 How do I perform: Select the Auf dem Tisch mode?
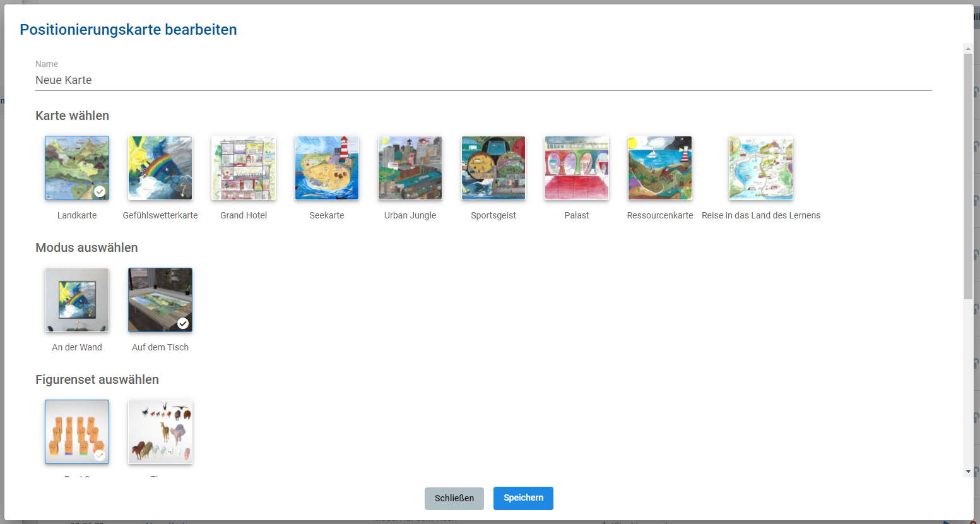(160, 300)
